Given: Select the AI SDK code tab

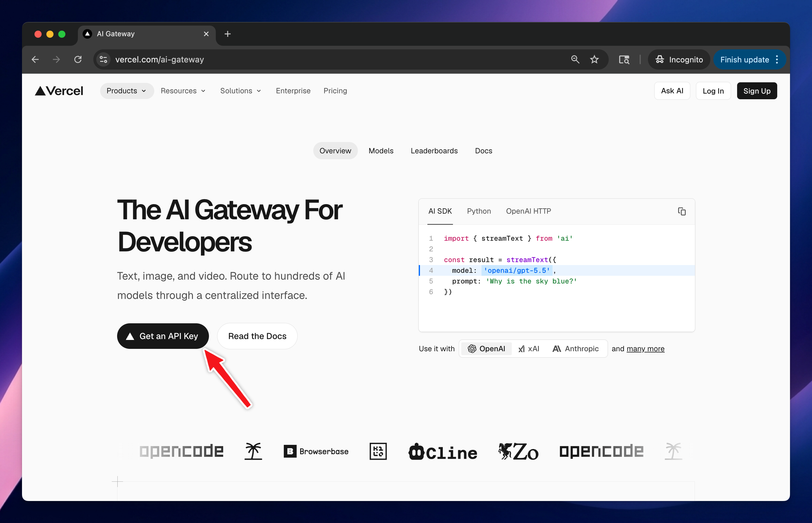Looking at the screenshot, I should tap(440, 211).
